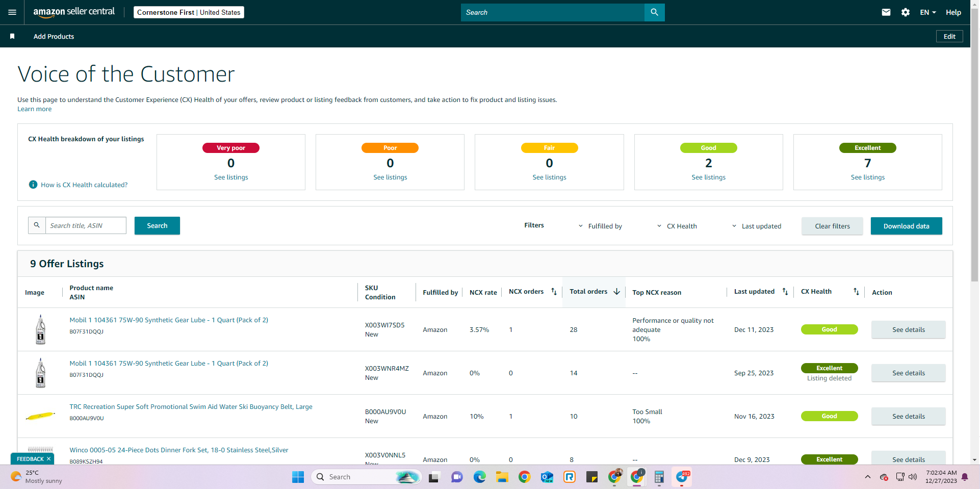Close the FEEDBACK tab with the X

tap(48, 459)
